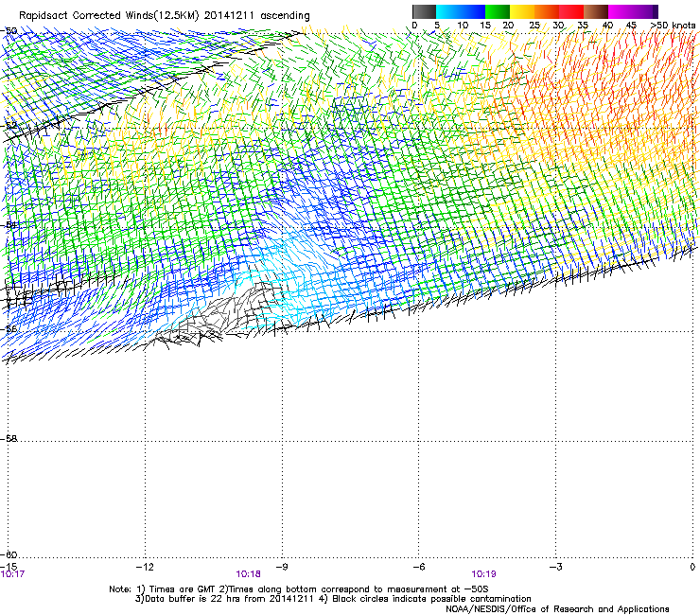Click the -15 longitude axis label
Image resolution: width=700 pixels, height=615 pixels.
click(x=9, y=567)
